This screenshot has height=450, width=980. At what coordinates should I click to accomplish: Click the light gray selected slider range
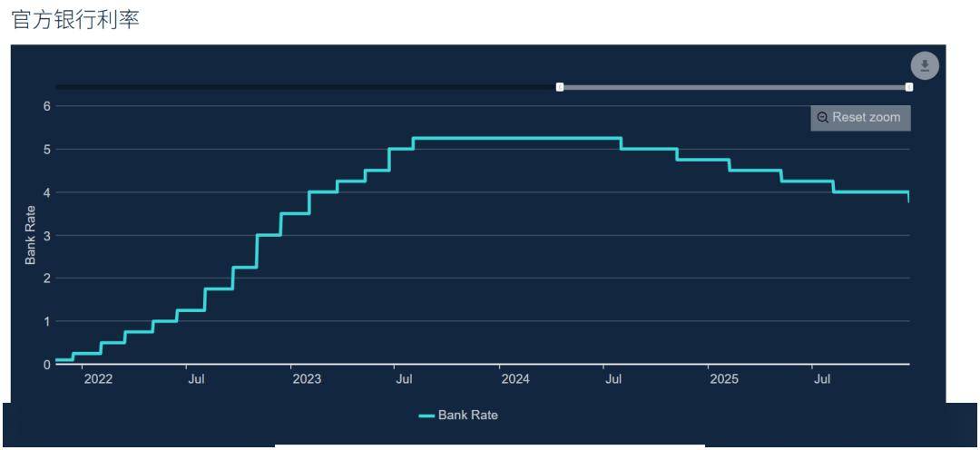click(x=735, y=87)
